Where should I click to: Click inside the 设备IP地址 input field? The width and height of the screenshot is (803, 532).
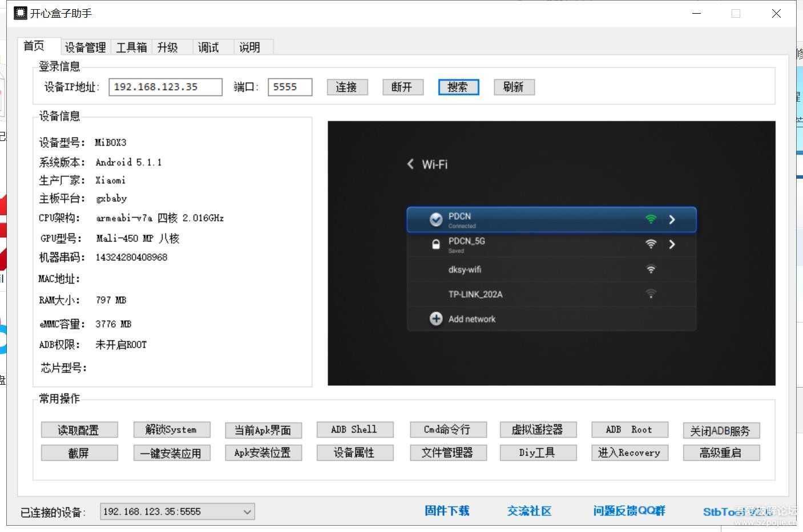click(x=165, y=87)
